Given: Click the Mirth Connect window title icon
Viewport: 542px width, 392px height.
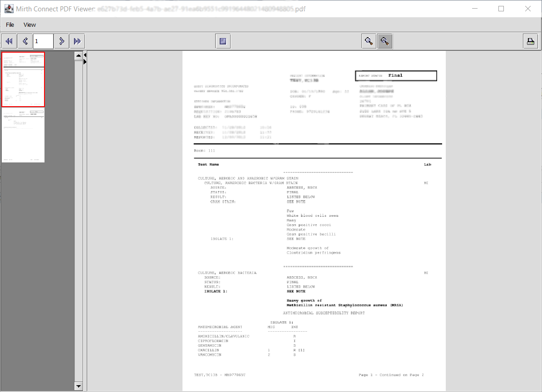Looking at the screenshot, I should click(x=8, y=9).
